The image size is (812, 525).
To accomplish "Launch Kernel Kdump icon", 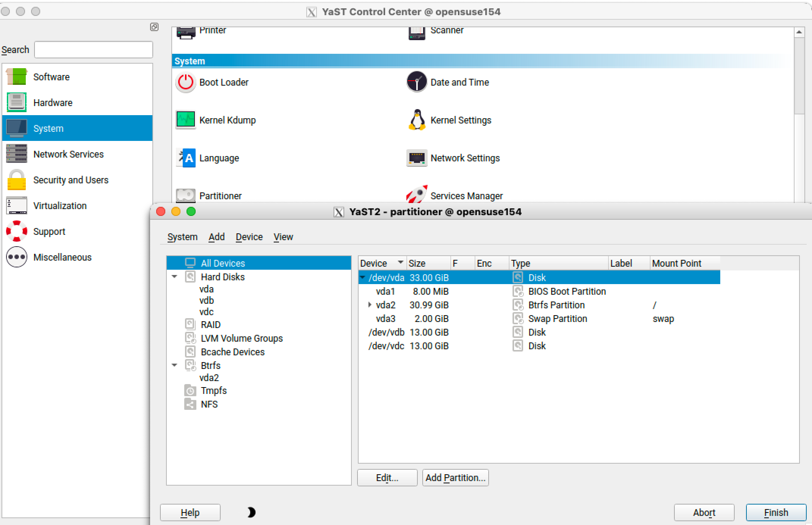I will 186,120.
